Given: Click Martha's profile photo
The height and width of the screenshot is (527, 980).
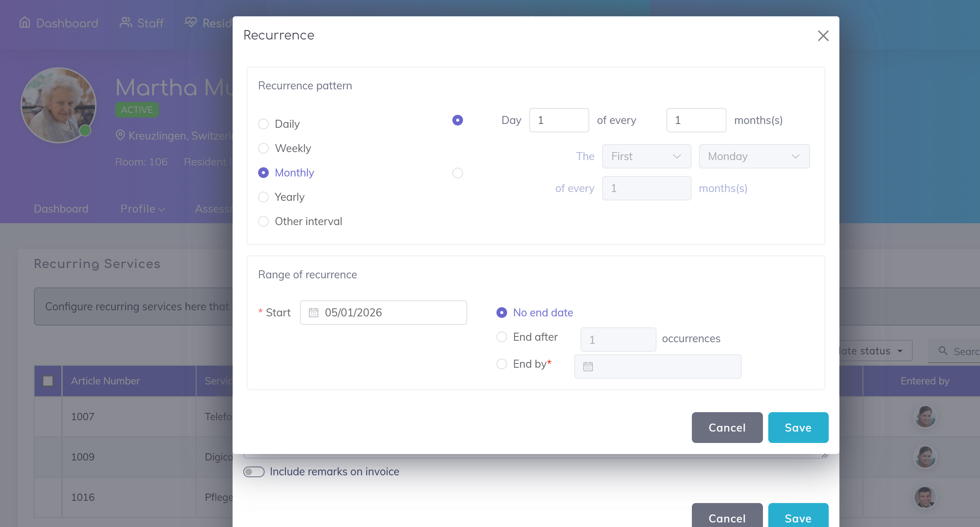Looking at the screenshot, I should (58, 105).
